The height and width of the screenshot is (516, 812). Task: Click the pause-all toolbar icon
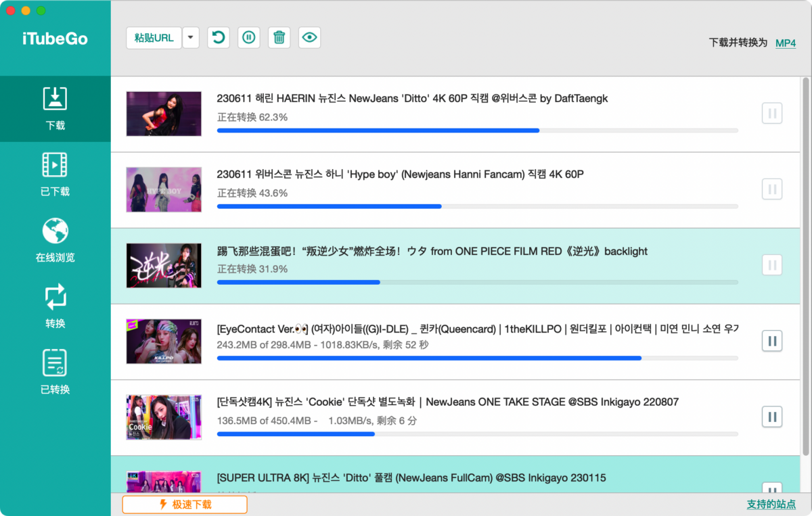(248, 38)
